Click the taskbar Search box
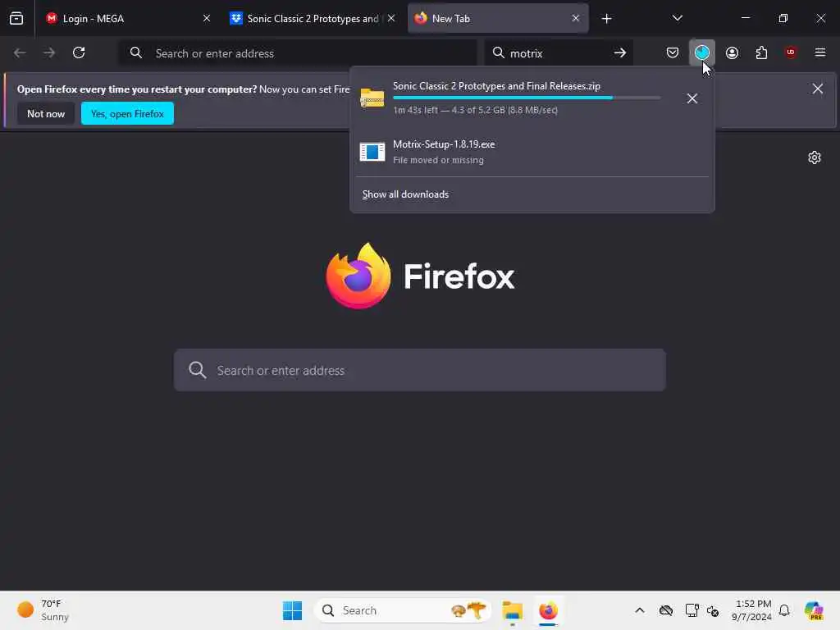The height and width of the screenshot is (630, 840). [x=403, y=610]
